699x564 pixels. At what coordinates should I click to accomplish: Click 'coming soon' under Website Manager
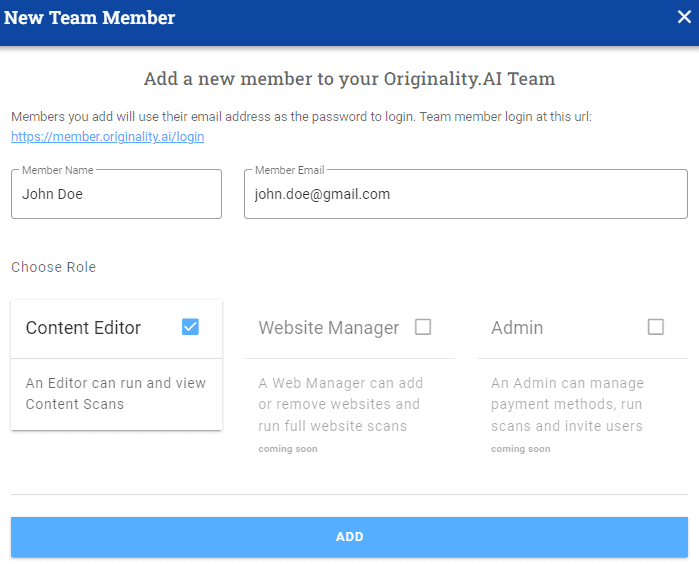click(288, 449)
